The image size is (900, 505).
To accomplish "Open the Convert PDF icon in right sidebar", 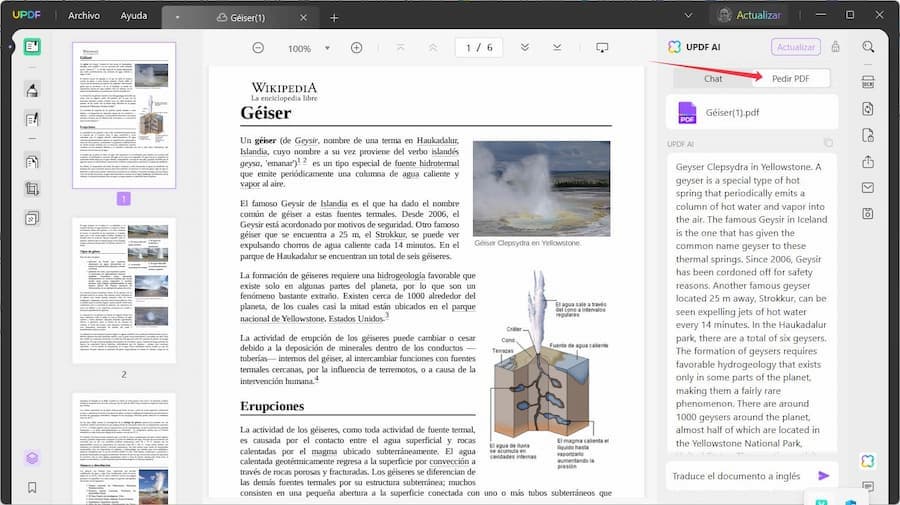I will point(868,108).
